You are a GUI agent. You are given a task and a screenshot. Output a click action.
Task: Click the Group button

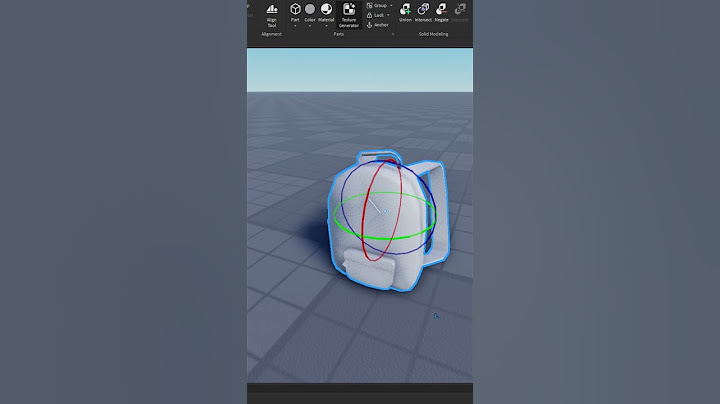pyautogui.click(x=377, y=6)
